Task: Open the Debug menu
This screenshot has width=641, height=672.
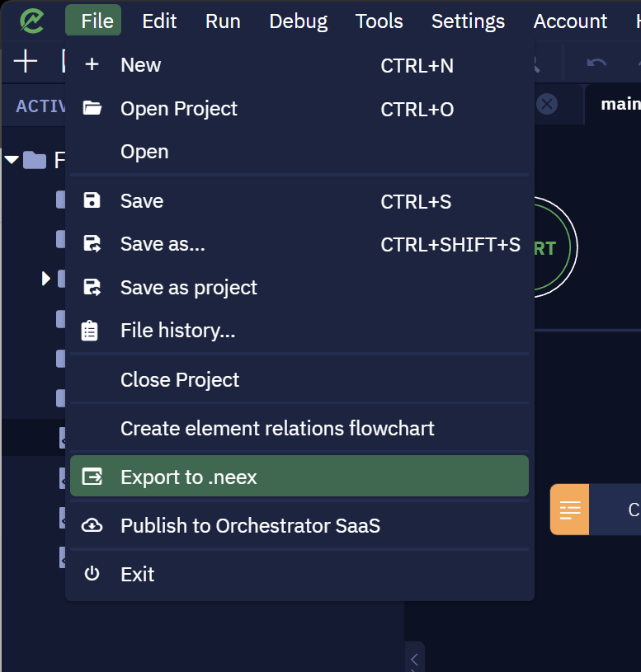Action: [x=299, y=21]
